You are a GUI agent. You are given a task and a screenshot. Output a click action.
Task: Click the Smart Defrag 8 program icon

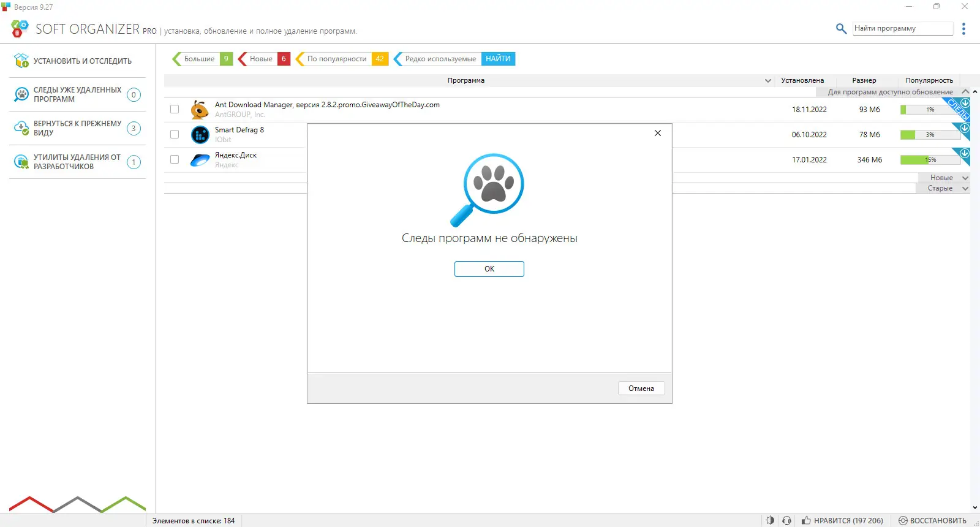coord(200,134)
